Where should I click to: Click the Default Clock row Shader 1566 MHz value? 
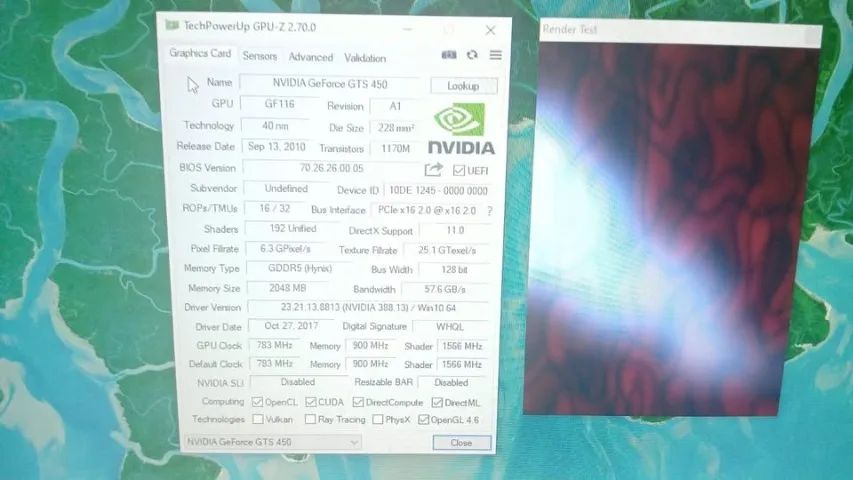tap(462, 365)
